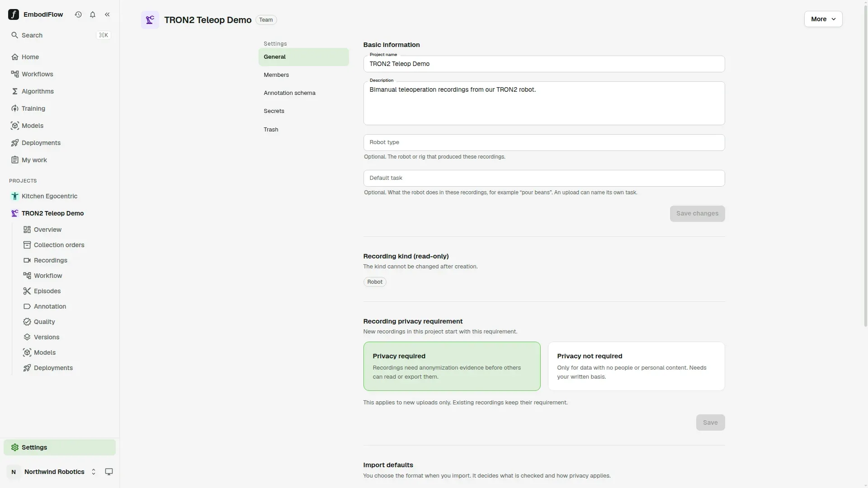Click the Project name input field
868x488 pixels.
[544, 64]
